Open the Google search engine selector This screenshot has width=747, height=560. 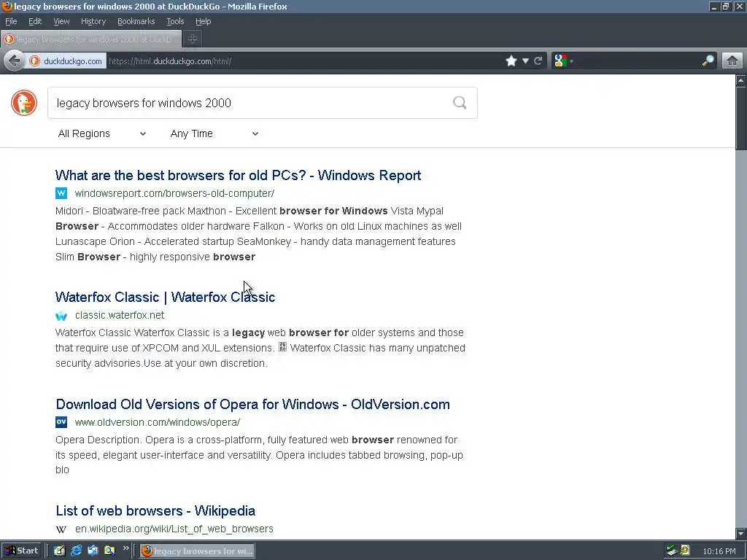tap(563, 61)
